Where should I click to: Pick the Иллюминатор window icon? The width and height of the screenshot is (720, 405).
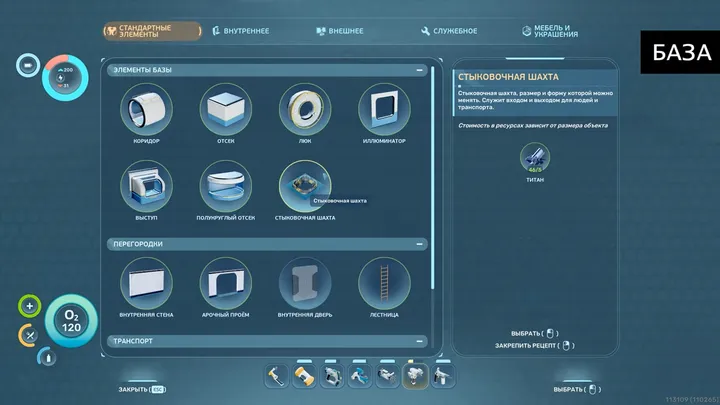pyautogui.click(x=384, y=109)
